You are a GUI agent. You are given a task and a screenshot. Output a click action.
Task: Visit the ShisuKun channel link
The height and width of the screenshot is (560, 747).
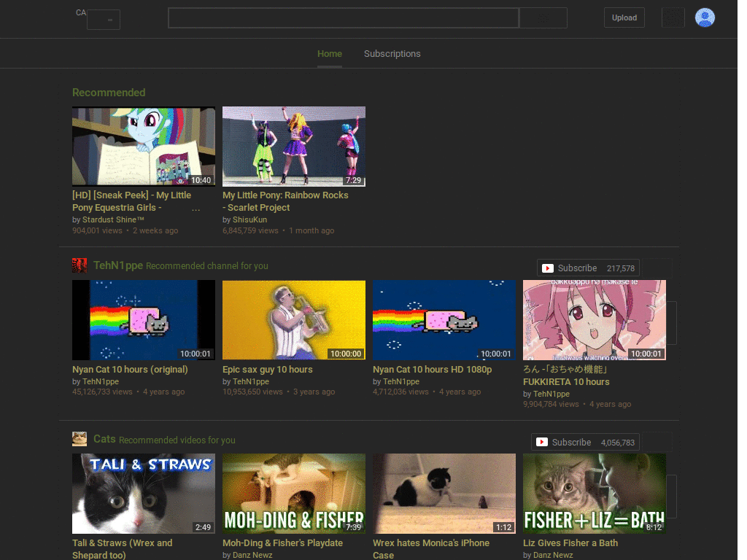(249, 219)
